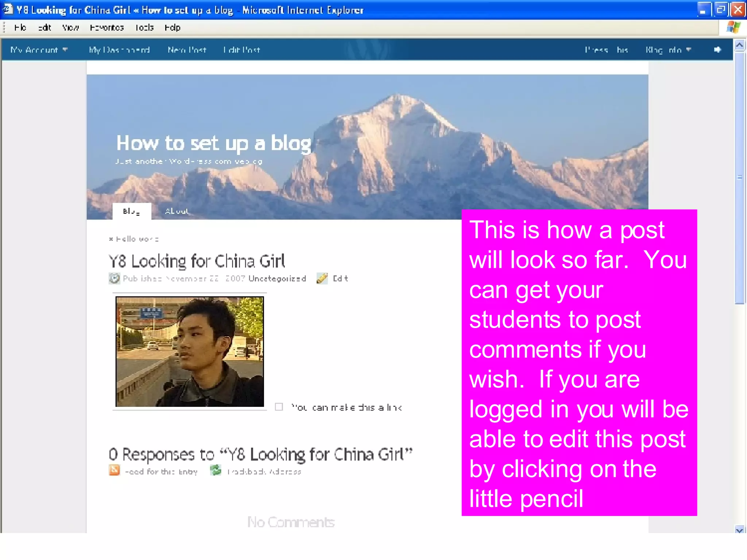Click the post title Y8 Looking for China Girl
The image size is (747, 560).
click(x=197, y=261)
